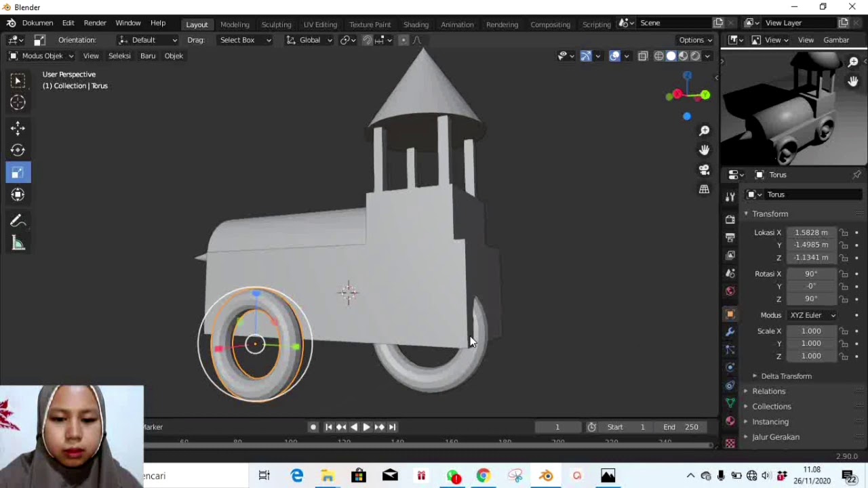Click the viewport pan hand icon
868x488 pixels.
coord(705,150)
